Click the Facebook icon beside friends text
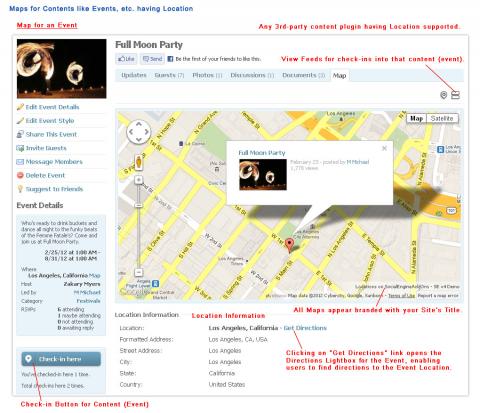This screenshot has height=413, width=480. [x=170, y=59]
